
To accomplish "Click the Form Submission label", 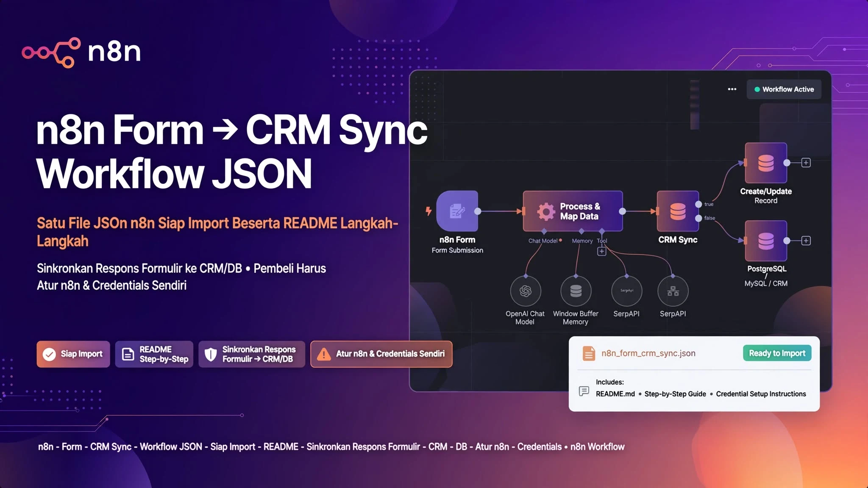I will pyautogui.click(x=457, y=250).
